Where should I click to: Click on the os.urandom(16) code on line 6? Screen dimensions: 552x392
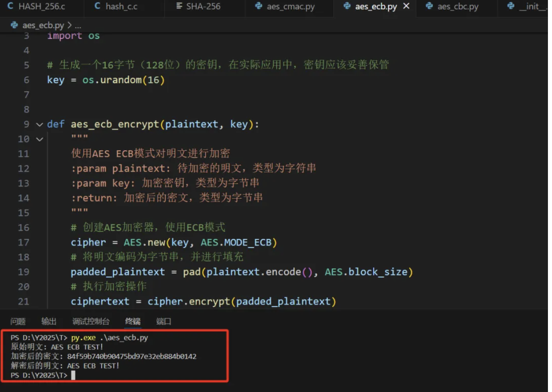point(123,80)
